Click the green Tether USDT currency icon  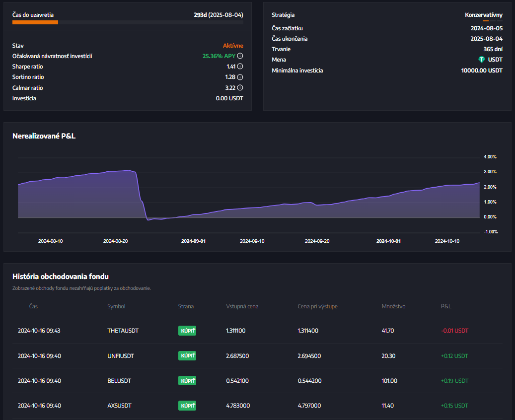pos(481,60)
